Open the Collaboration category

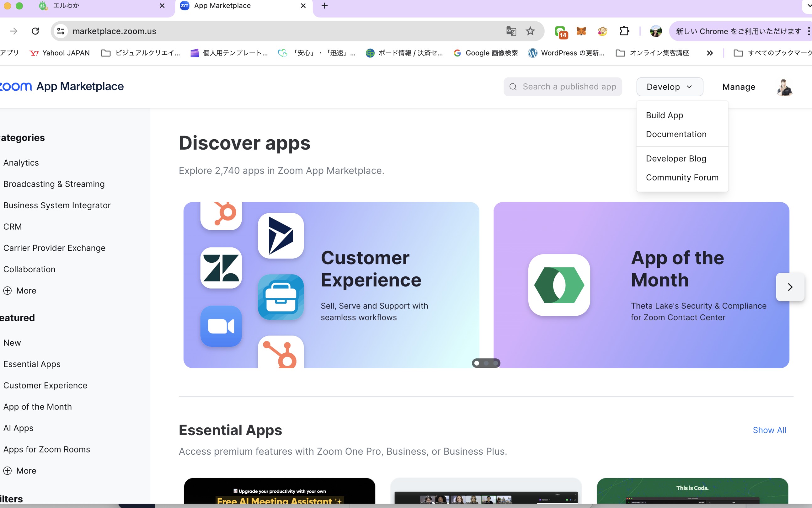point(30,269)
